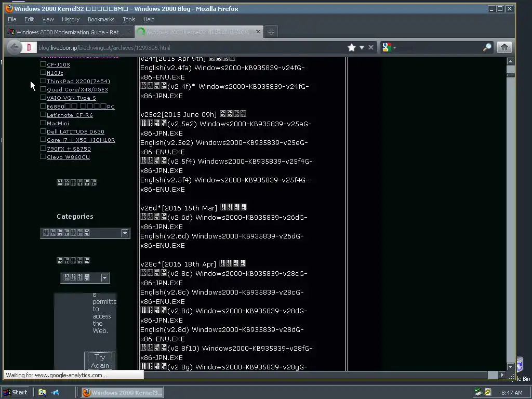
Task: Open the E6850 PC link
Action: tap(81, 107)
